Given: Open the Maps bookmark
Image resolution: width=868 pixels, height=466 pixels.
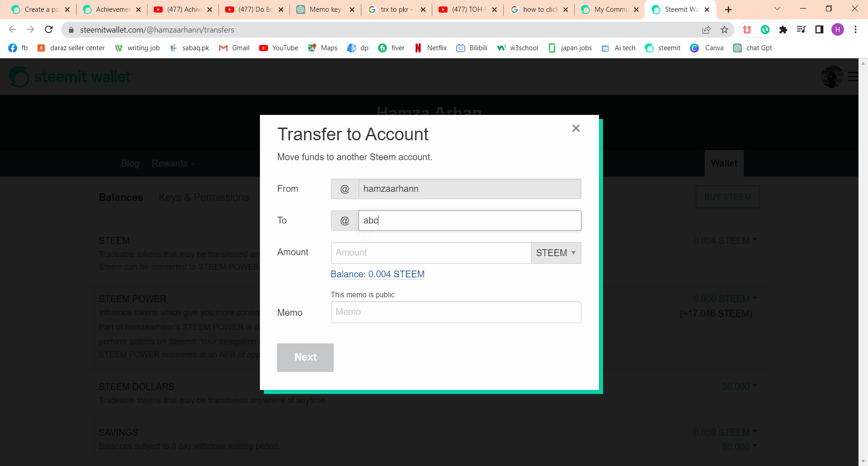Looking at the screenshot, I should coord(323,48).
